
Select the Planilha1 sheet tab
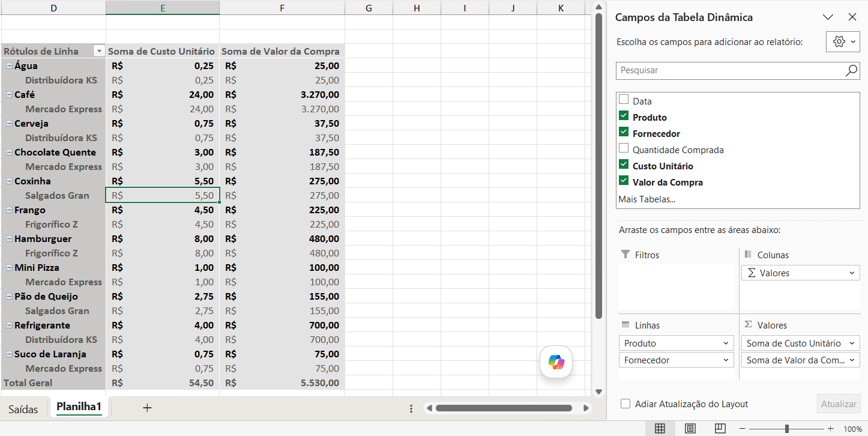79,407
